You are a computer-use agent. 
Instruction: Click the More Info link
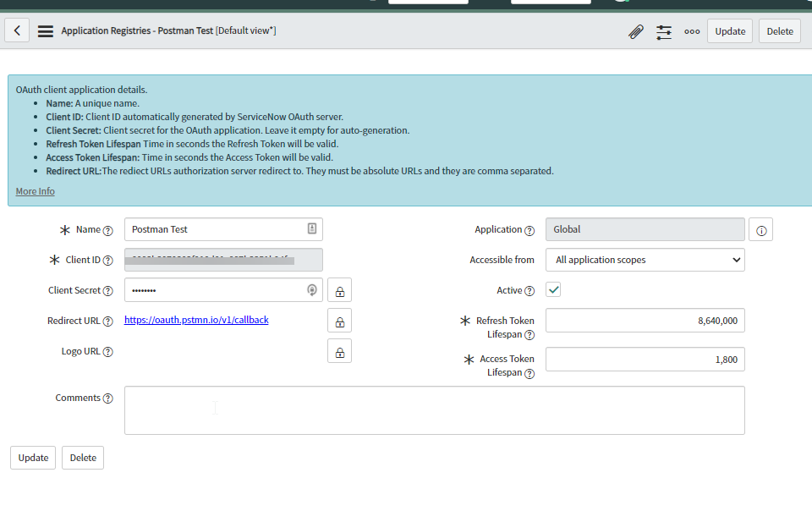(36, 191)
